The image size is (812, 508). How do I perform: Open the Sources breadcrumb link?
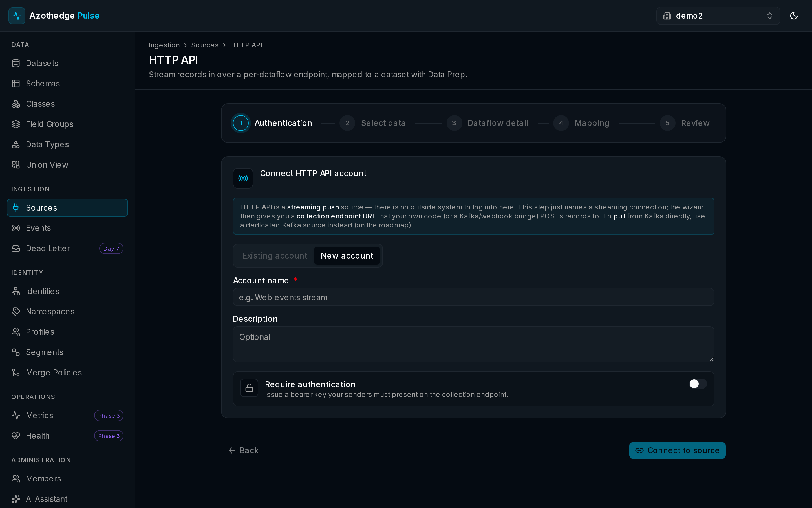205,45
